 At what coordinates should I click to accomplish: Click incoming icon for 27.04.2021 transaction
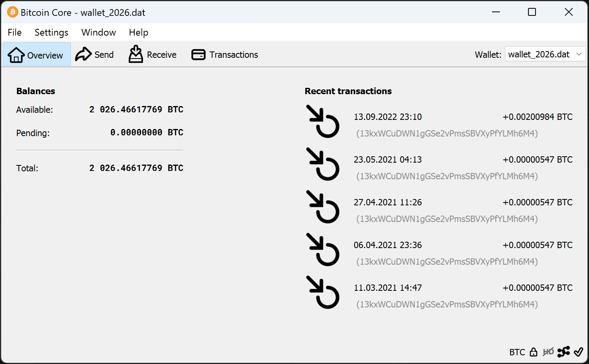click(323, 207)
